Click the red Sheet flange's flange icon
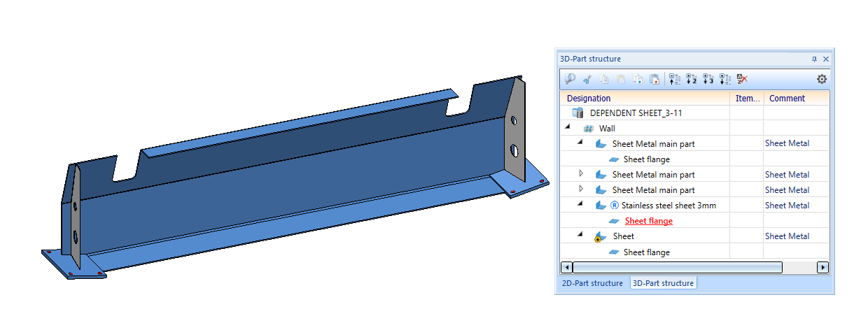The height and width of the screenshot is (323, 868). (615, 221)
